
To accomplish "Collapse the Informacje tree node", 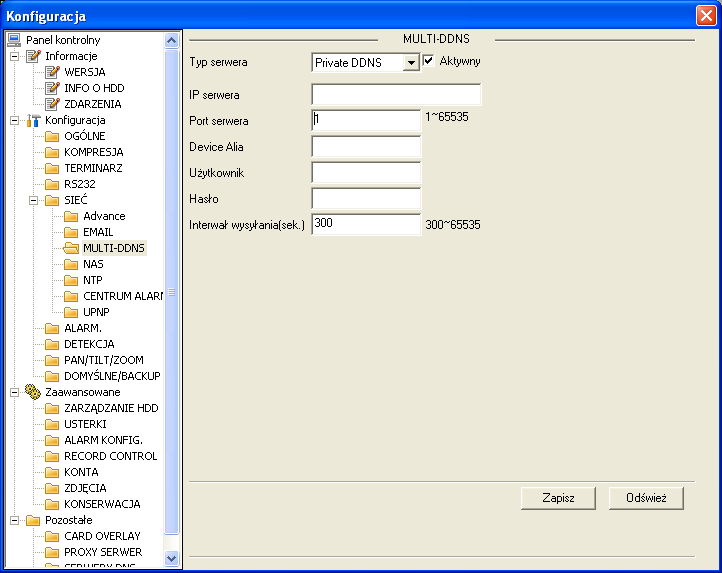I will (15, 56).
